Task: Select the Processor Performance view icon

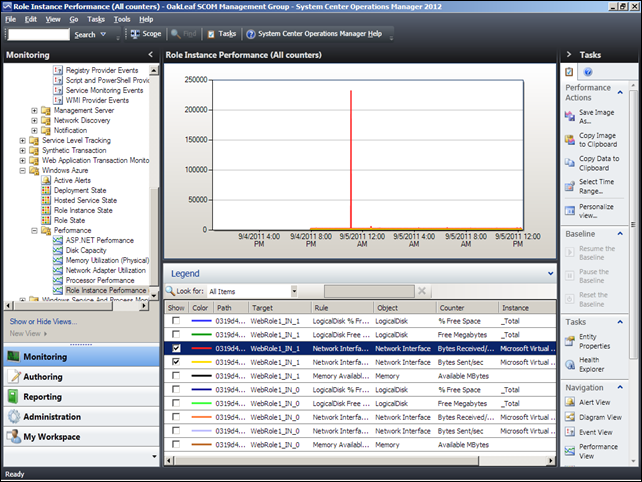Action: click(x=58, y=280)
